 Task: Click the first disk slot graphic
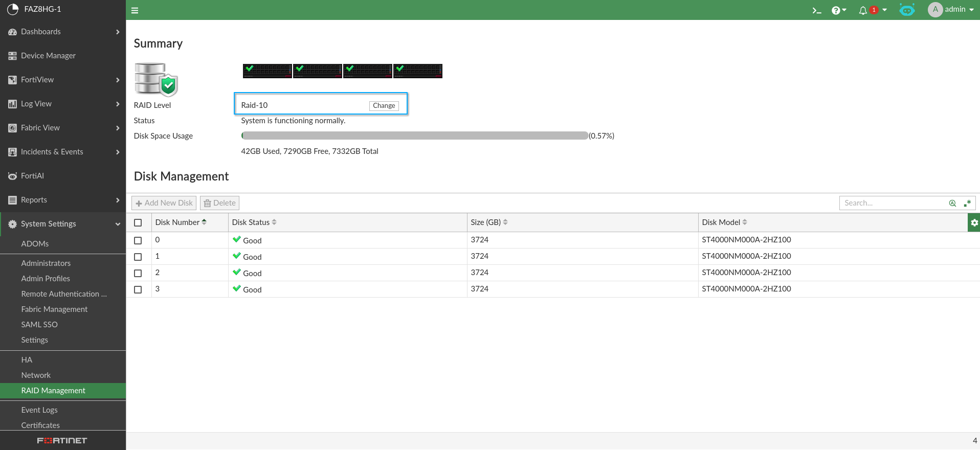pyautogui.click(x=268, y=71)
